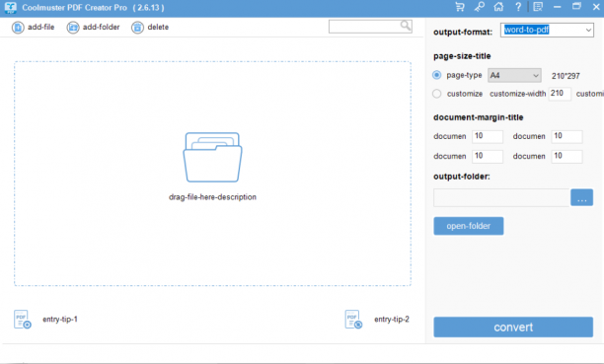Click the entry-tip-2 text
Screen dimensions: 604x364
click(392, 320)
